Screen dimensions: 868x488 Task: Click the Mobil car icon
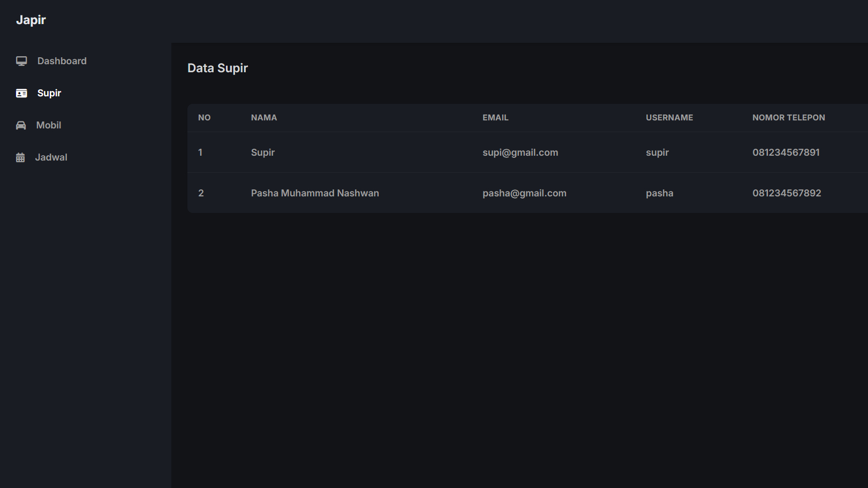click(21, 125)
